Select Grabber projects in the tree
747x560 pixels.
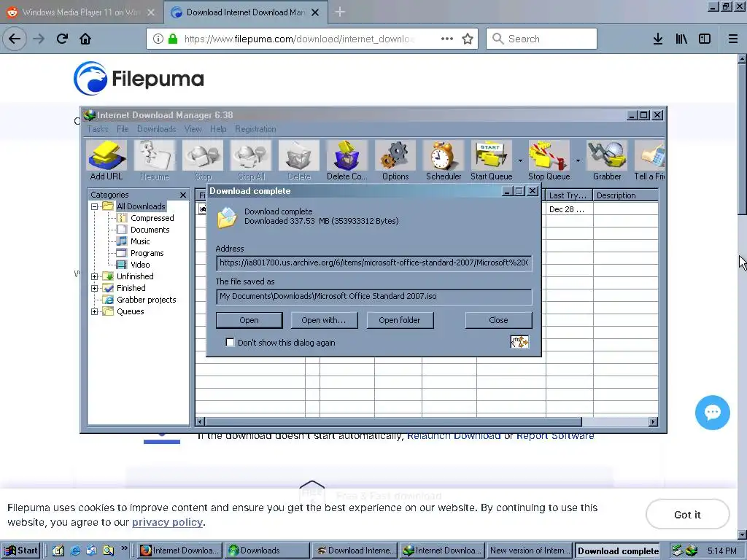coord(146,300)
